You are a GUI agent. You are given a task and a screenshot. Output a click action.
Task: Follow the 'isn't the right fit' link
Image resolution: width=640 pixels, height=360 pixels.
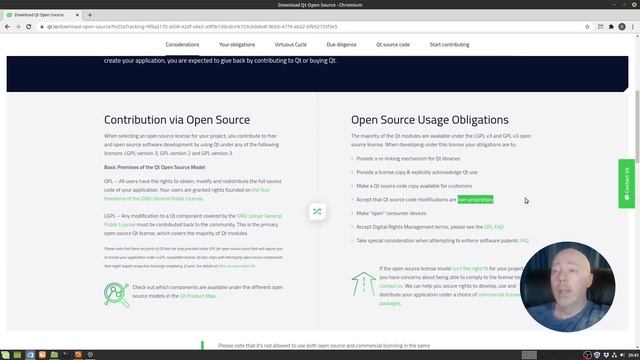(x=470, y=269)
